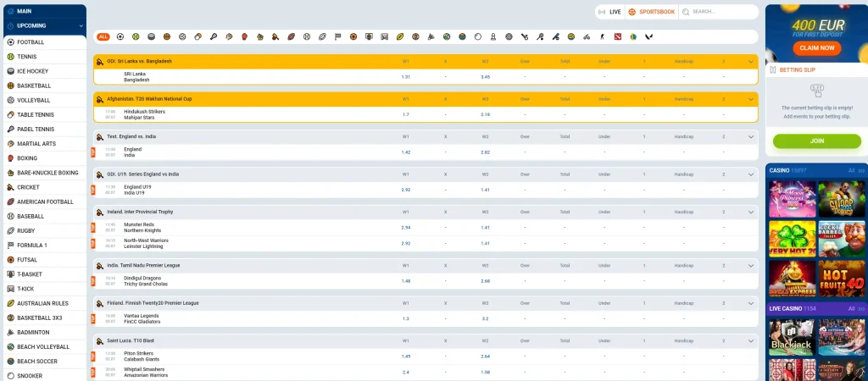
Task: Switch to the Live tab
Action: (610, 12)
